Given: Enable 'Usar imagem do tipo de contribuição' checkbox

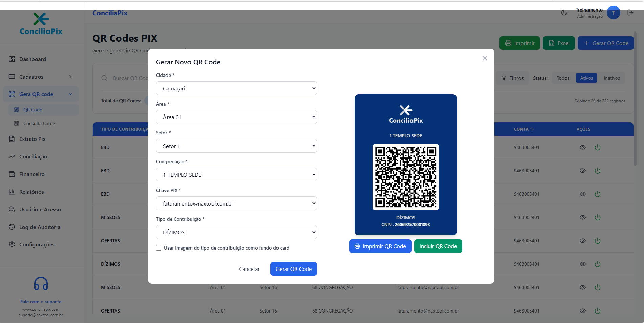Looking at the screenshot, I should pos(159,248).
